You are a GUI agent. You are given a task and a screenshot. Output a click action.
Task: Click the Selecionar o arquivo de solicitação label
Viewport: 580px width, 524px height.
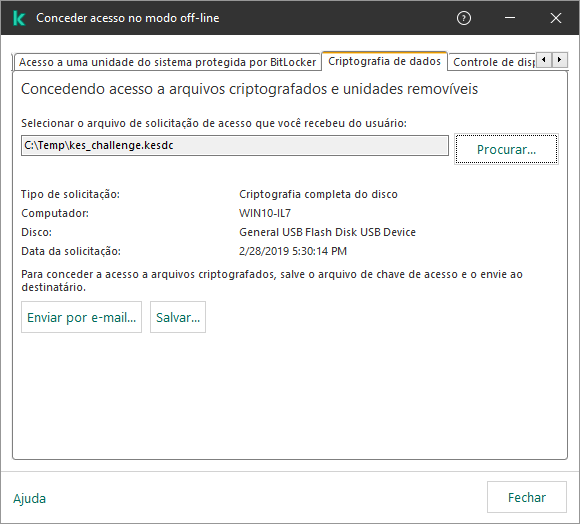pos(213,123)
